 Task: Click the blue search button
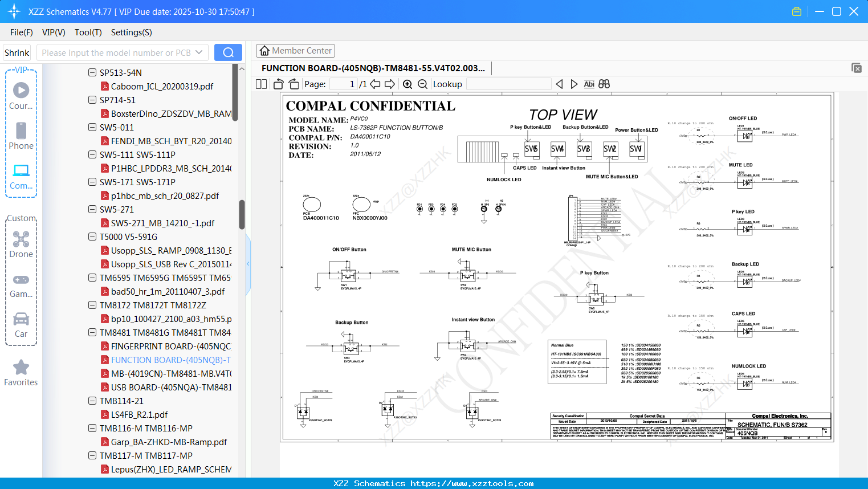pos(228,52)
